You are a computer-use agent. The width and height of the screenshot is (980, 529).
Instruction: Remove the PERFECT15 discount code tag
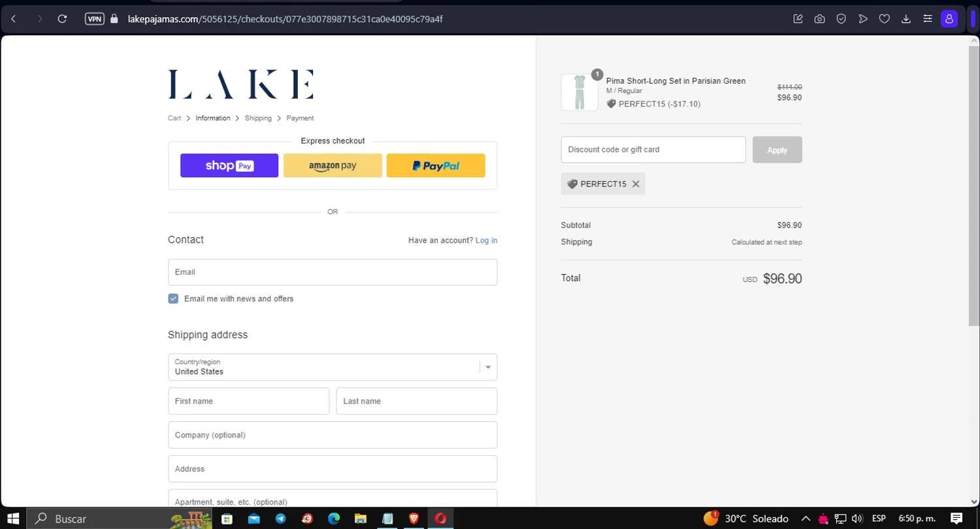click(636, 184)
